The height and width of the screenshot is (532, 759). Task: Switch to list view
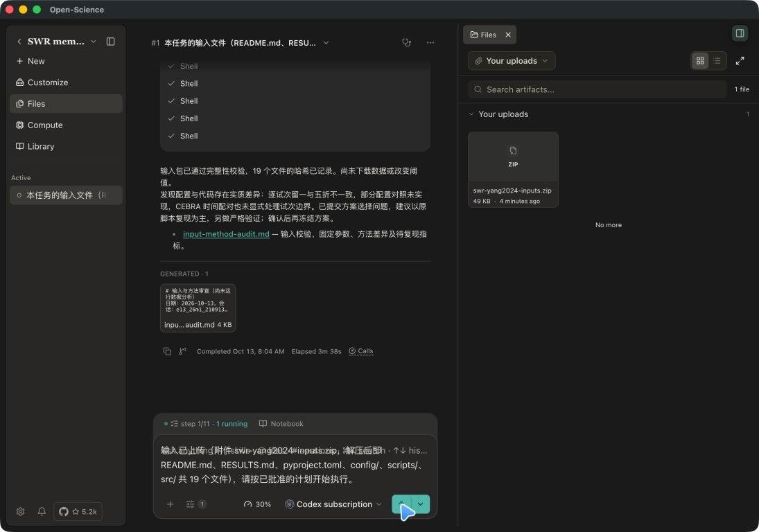tap(717, 61)
